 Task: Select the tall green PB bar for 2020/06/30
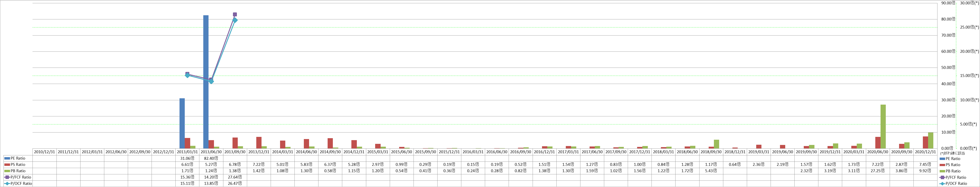pyautogui.click(x=883, y=127)
